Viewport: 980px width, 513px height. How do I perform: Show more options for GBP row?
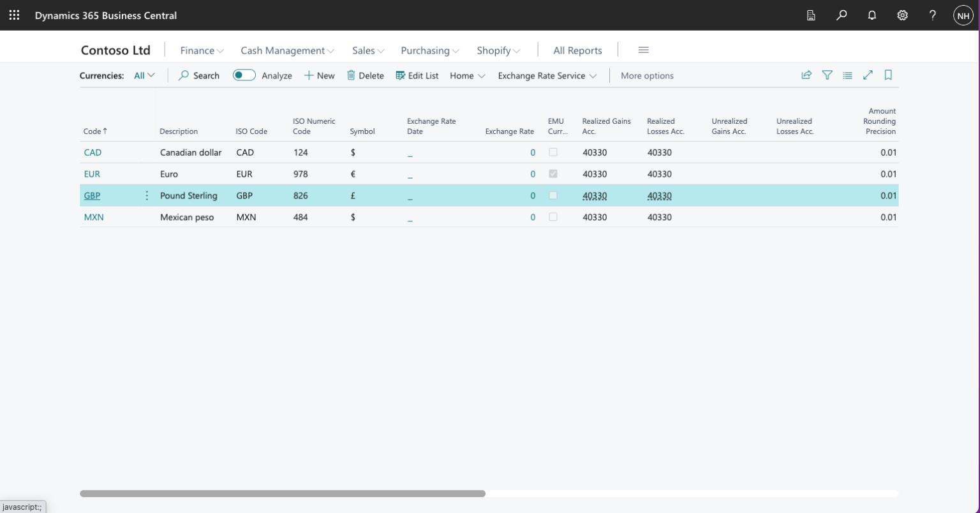147,196
